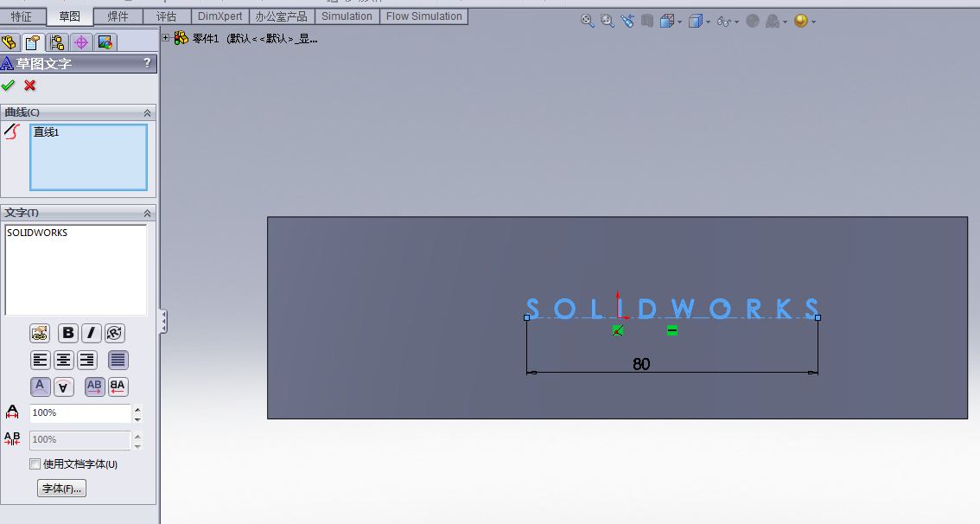Collapse the 曲线(C) section
Viewport: 980px width, 524px height.
148,112
